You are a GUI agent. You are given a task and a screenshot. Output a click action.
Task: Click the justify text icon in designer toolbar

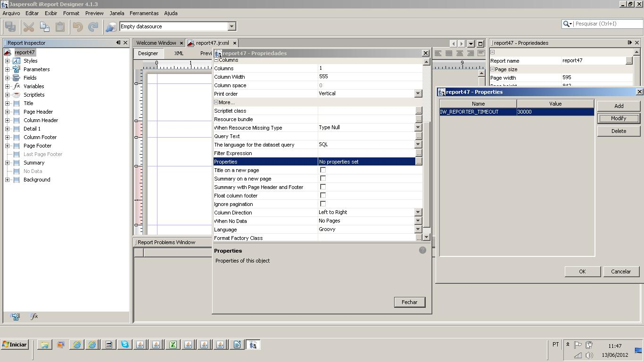coord(449,53)
